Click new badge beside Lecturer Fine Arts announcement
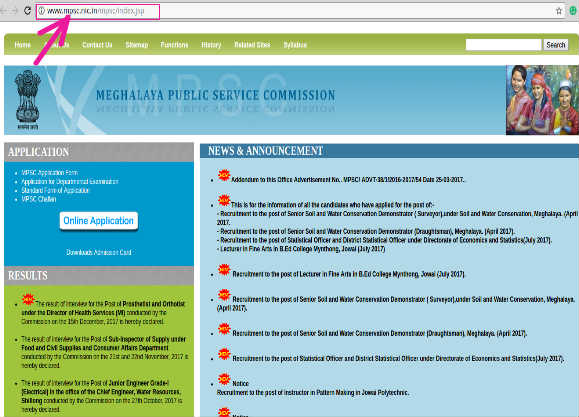This screenshot has height=417, width=579. pos(224,270)
